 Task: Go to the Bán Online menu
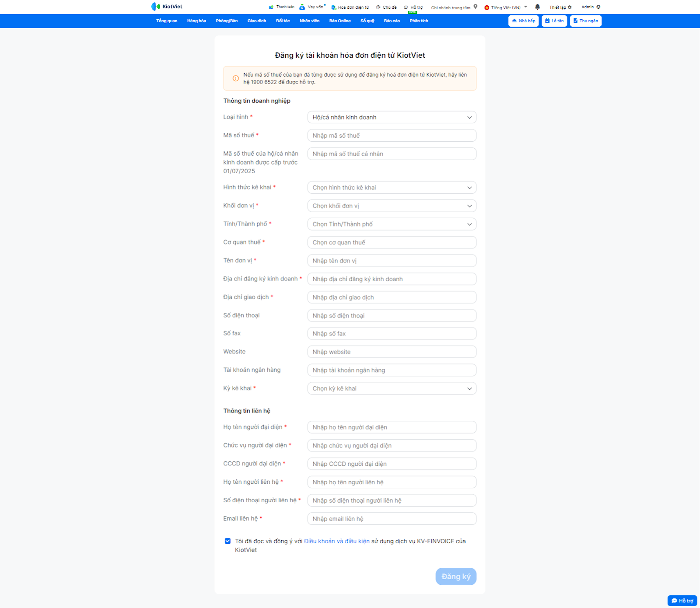tap(340, 21)
